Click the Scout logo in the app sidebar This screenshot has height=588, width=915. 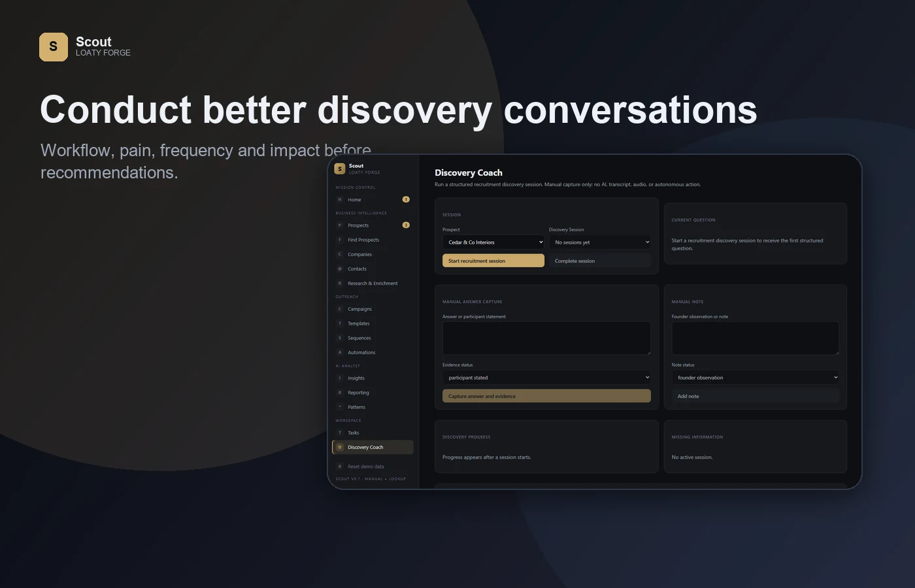click(x=340, y=169)
